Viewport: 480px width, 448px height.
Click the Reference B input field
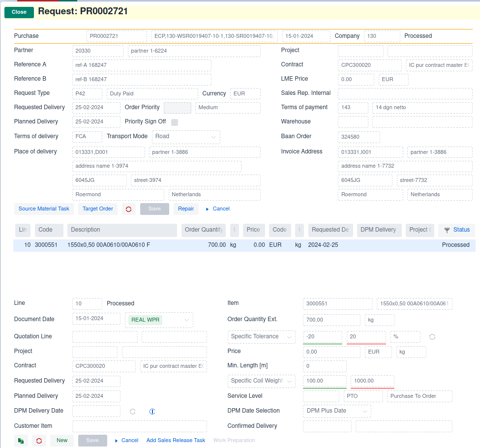pyautogui.click(x=142, y=80)
